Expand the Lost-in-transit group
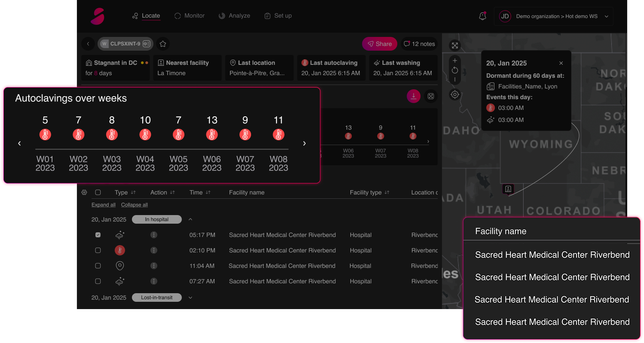 [x=190, y=297]
